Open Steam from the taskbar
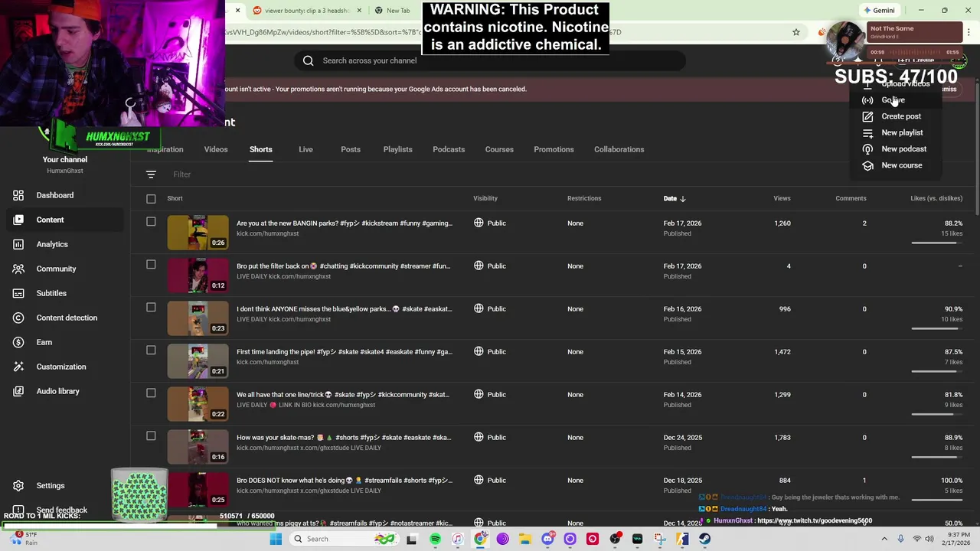The image size is (980, 551). pyautogui.click(x=704, y=539)
